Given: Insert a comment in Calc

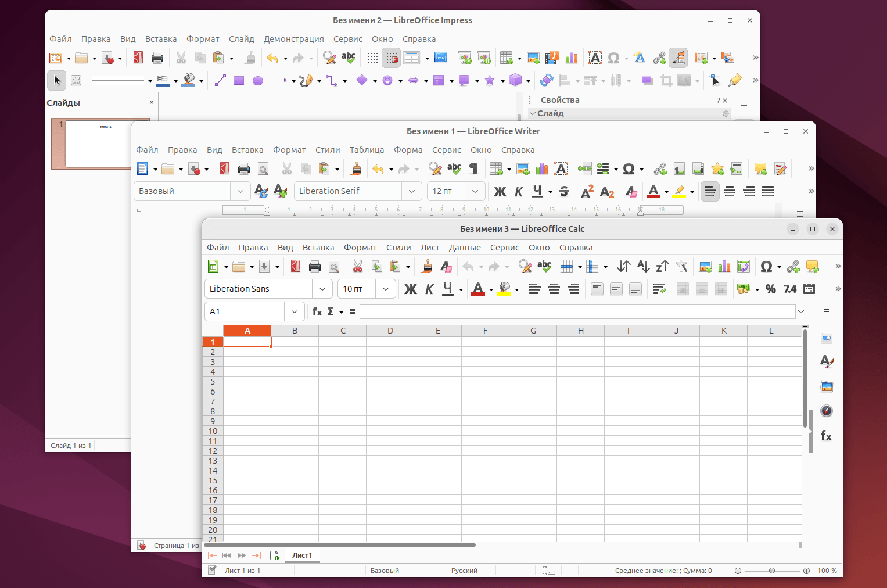Looking at the screenshot, I should tap(813, 266).
